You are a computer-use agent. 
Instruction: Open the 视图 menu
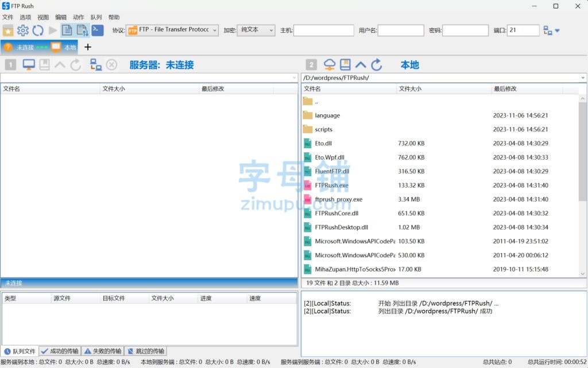pos(43,17)
